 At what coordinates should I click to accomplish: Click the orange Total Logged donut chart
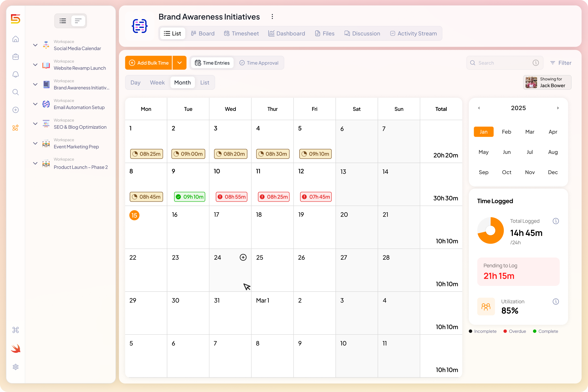pyautogui.click(x=491, y=231)
